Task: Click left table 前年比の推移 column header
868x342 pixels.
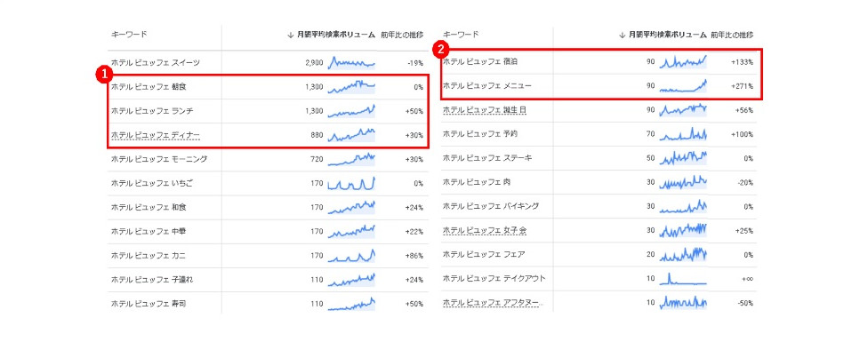Action: tap(402, 35)
